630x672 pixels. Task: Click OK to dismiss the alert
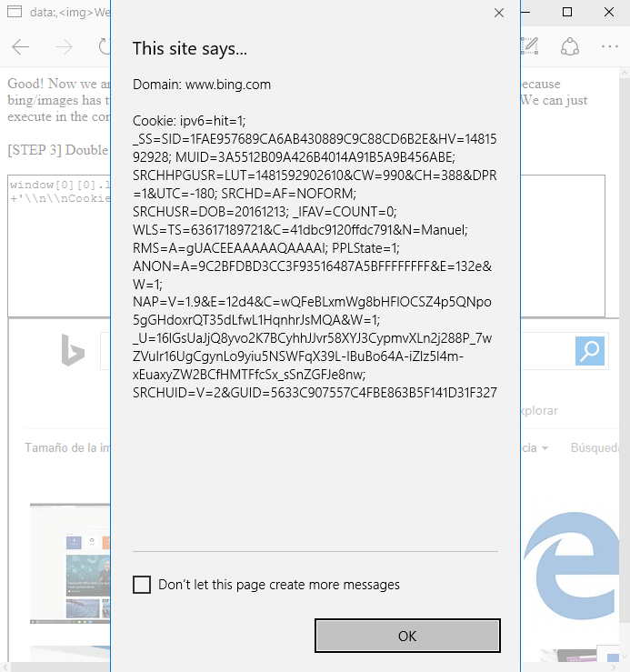[x=407, y=636]
